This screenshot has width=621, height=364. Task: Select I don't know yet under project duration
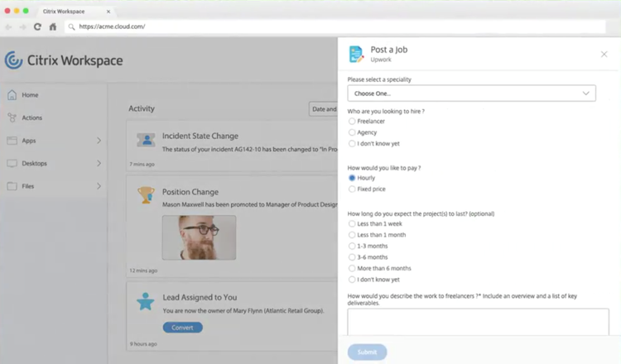[x=352, y=280]
